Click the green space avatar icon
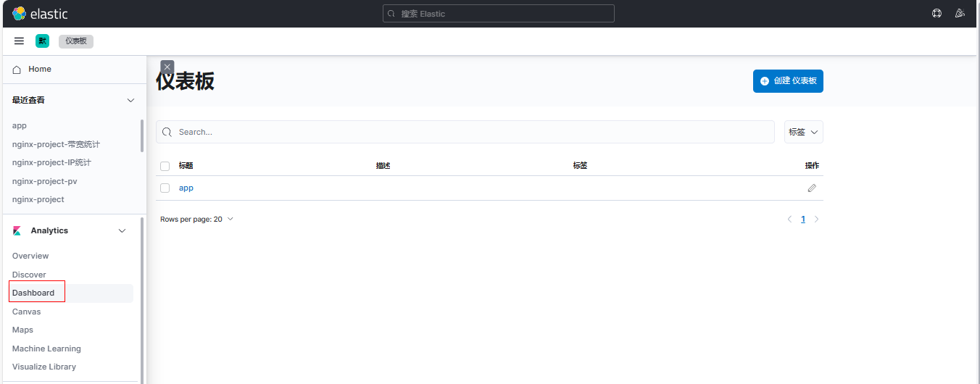This screenshot has height=384, width=980. coord(42,41)
